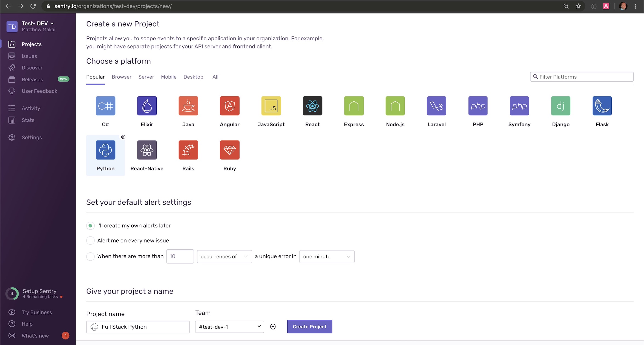This screenshot has height=345, width=644.
Task: Open Discover in the sidebar
Action: 32,68
